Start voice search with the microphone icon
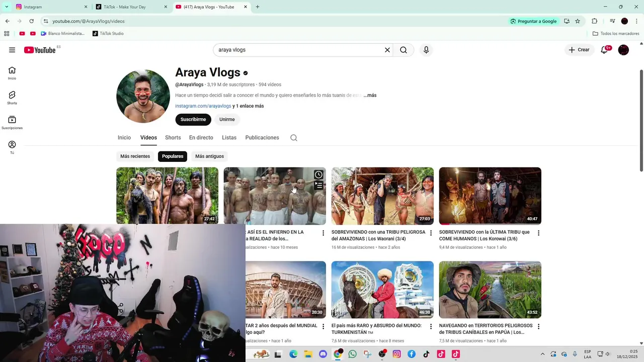 pos(426,50)
